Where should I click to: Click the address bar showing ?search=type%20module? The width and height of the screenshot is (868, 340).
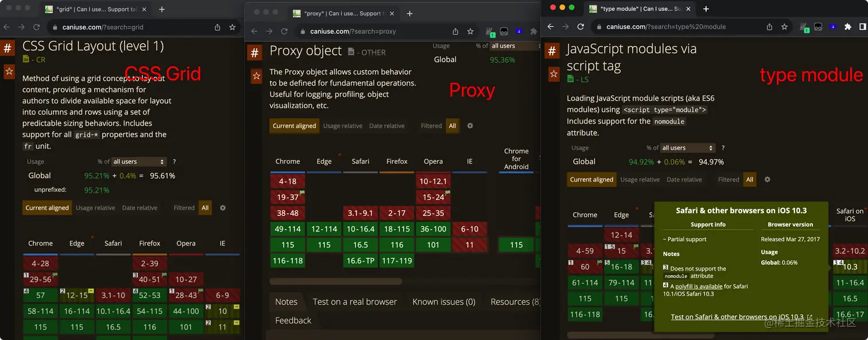[x=692, y=26]
